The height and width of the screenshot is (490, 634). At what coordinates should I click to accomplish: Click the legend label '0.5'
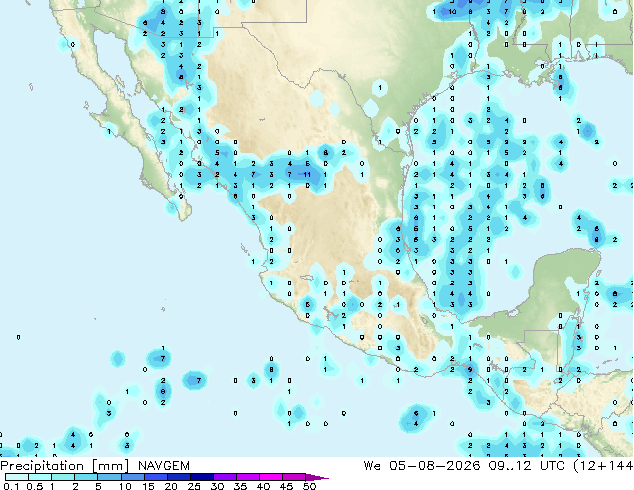click(x=35, y=486)
